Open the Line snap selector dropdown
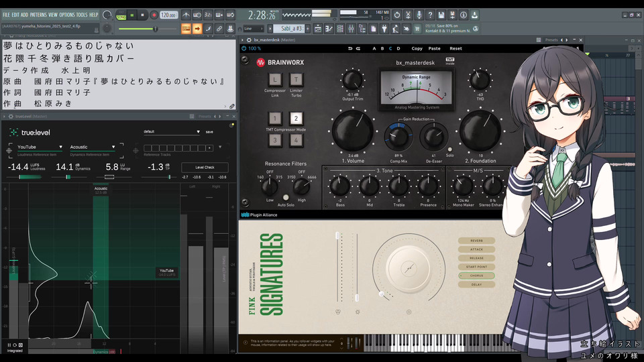 click(x=254, y=29)
